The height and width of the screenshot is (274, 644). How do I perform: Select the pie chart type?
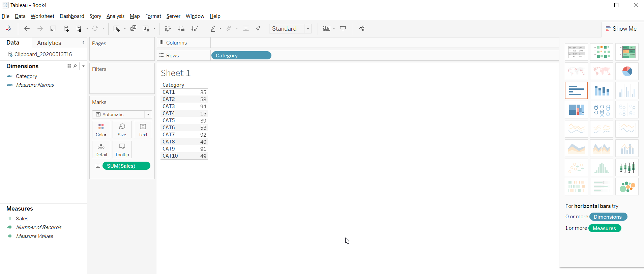click(x=627, y=71)
